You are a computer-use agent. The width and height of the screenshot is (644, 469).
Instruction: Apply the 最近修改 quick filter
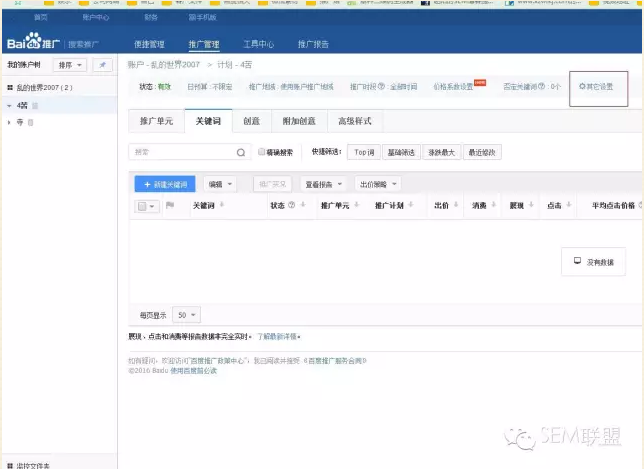482,152
